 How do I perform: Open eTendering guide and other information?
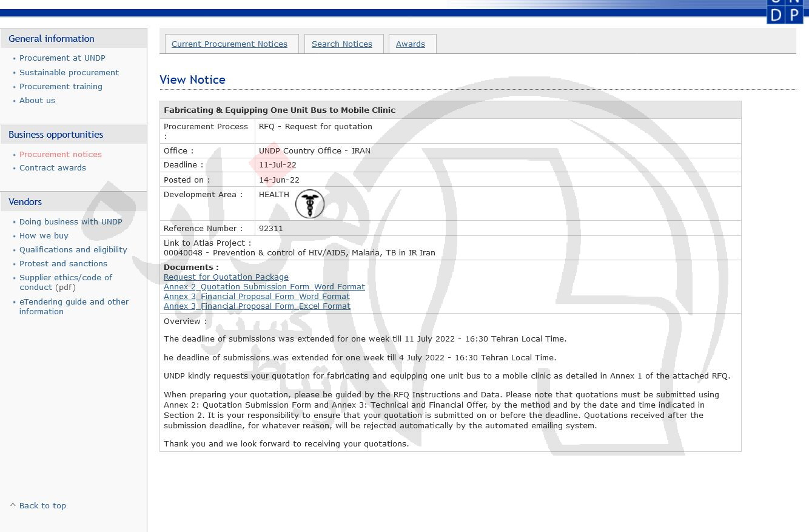[73, 306]
